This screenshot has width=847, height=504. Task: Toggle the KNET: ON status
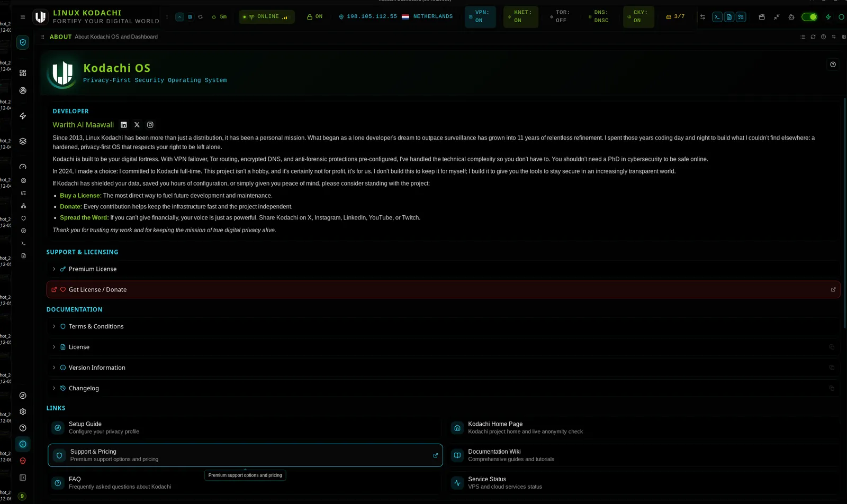coord(521,17)
